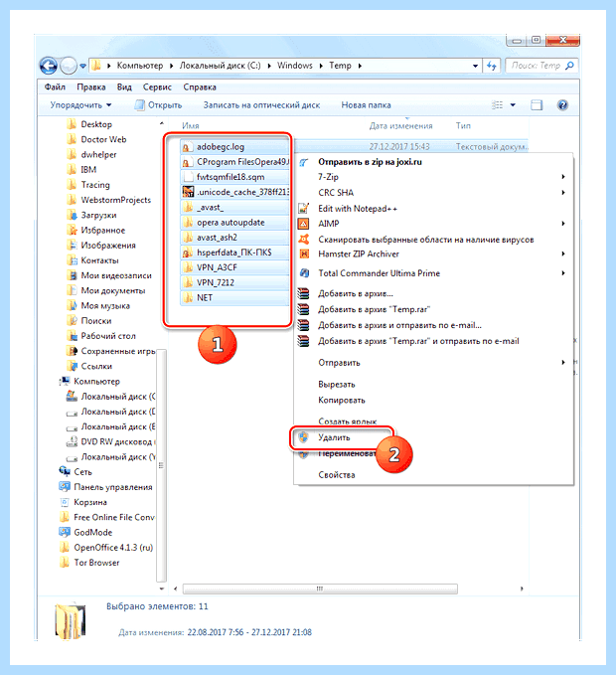Open the Файл menu
Viewport: 616px width, 675px height.
pyautogui.click(x=55, y=86)
